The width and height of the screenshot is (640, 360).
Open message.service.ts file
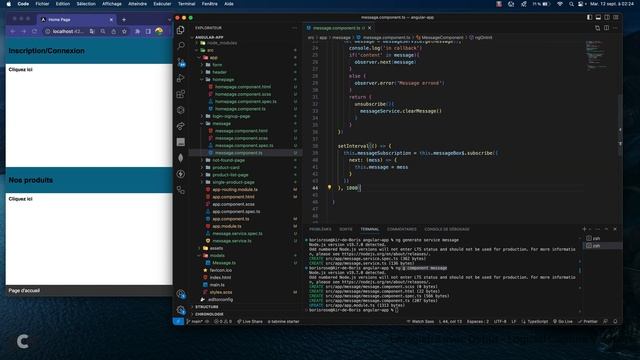coord(231,241)
